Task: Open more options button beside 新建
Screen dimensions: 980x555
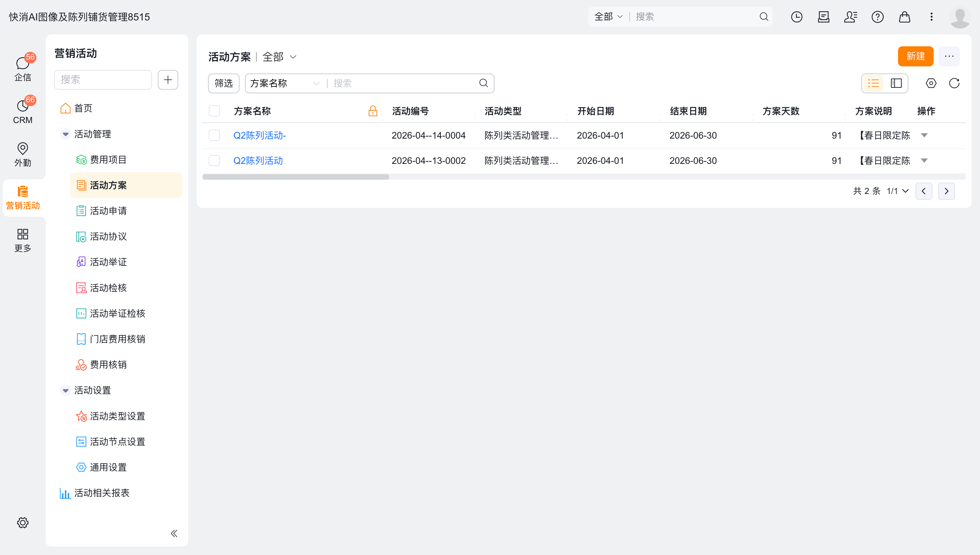Action: pyautogui.click(x=949, y=56)
